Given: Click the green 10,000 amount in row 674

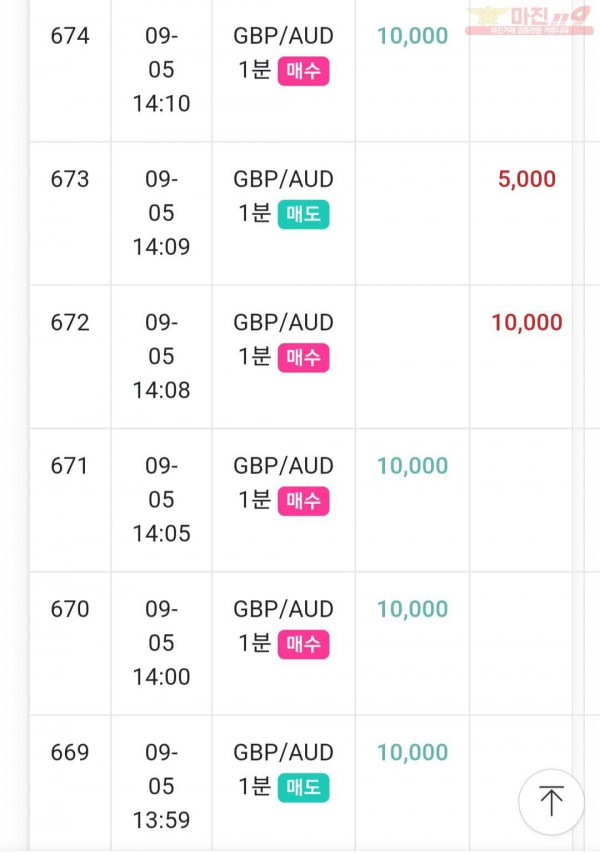Looking at the screenshot, I should pyautogui.click(x=413, y=36).
